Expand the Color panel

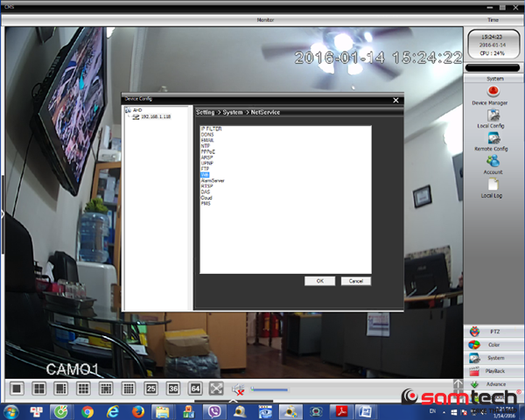[494, 345]
